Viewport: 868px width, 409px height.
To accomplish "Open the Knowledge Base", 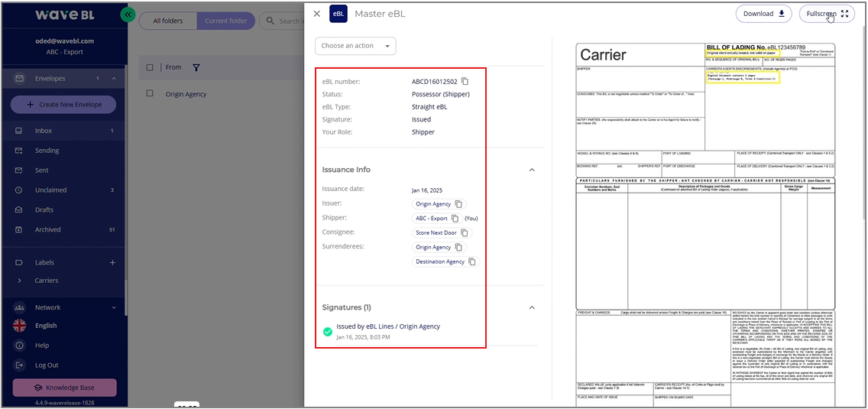I will coord(65,388).
